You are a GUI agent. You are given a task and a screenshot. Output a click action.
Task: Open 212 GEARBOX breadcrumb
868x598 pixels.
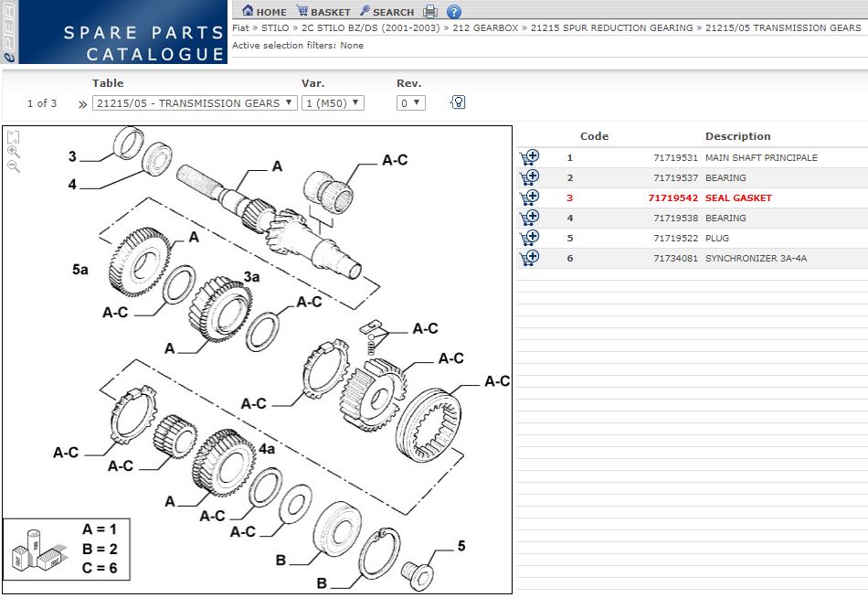[x=485, y=27]
